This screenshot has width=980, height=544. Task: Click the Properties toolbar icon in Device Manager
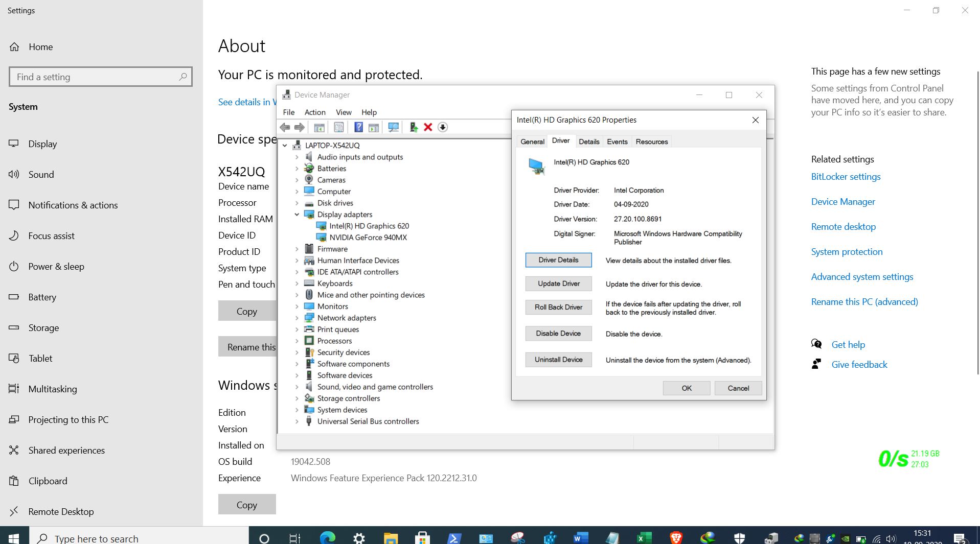[x=338, y=127]
